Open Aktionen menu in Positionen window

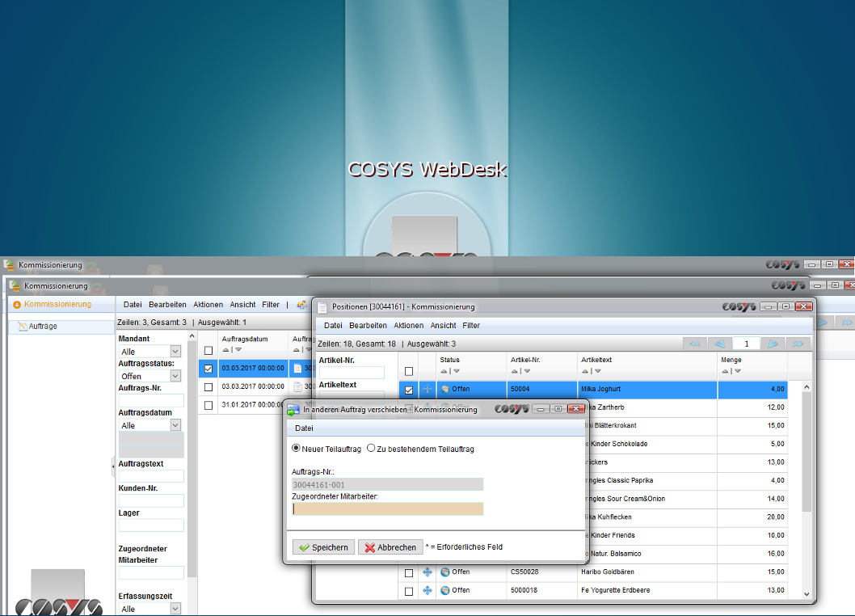409,326
